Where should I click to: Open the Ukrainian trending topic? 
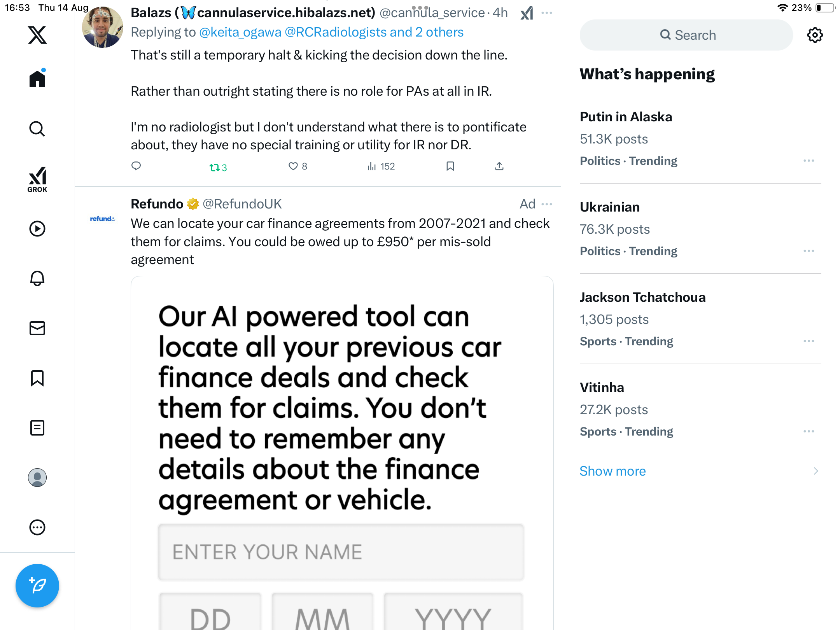[x=609, y=207]
